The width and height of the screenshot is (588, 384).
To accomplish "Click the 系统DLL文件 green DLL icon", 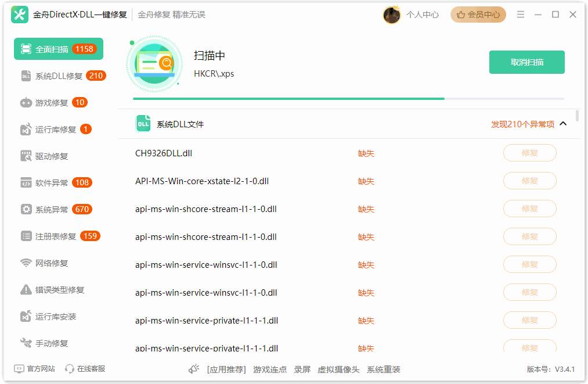I will [x=143, y=124].
